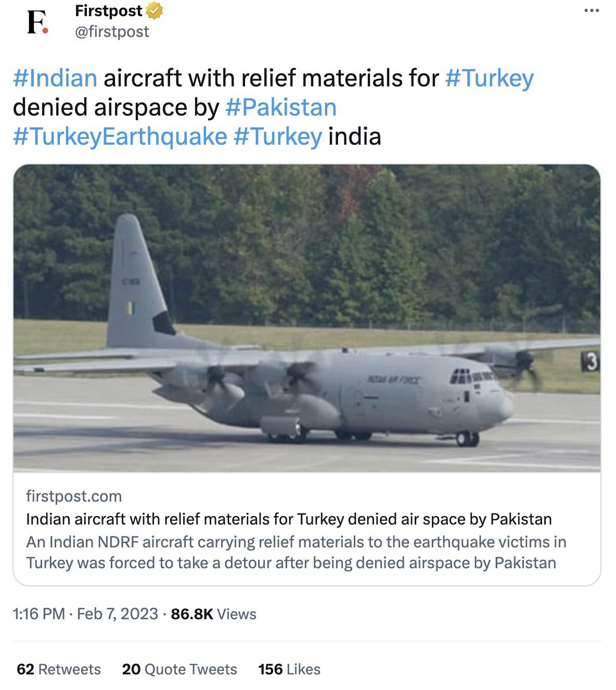Open the #Turkey hashtag before 'india'
Image resolution: width=616 pixels, height=690 pixels.
278,137
